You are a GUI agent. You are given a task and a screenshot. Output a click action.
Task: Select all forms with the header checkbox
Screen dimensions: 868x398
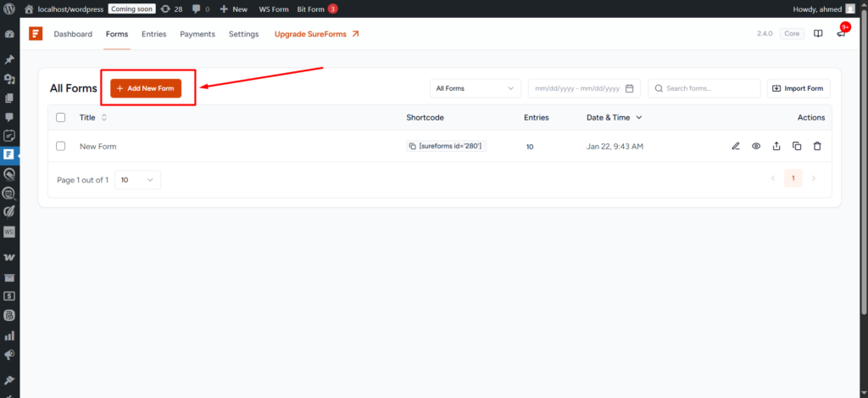pos(61,117)
